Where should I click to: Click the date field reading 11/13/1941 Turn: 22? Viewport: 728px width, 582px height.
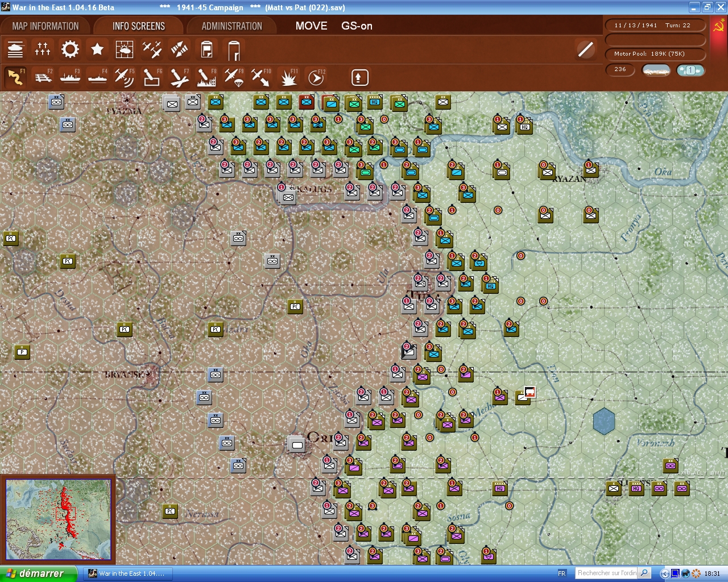(655, 26)
